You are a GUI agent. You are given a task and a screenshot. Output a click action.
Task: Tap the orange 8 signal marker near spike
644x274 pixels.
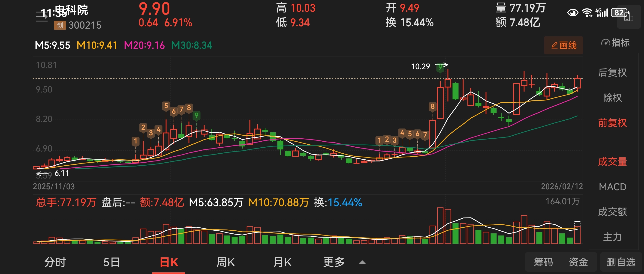[x=433, y=107]
